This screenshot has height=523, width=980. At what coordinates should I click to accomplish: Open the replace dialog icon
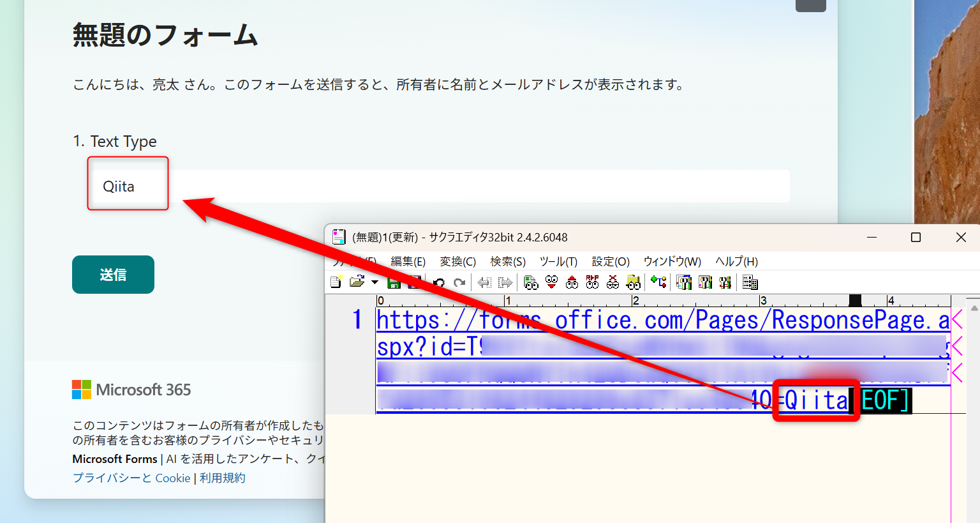(592, 282)
